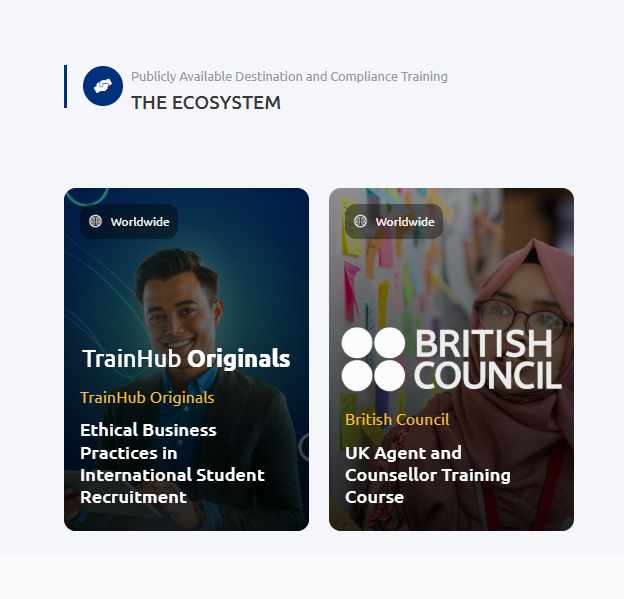
Task: Click the Publicly Available Destination and Compliance Training subtitle
Action: (289, 76)
